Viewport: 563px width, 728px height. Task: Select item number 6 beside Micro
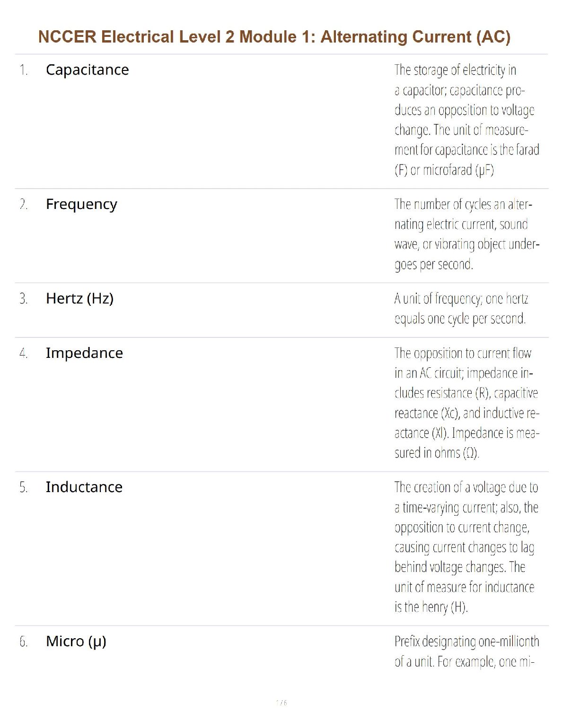23,641
